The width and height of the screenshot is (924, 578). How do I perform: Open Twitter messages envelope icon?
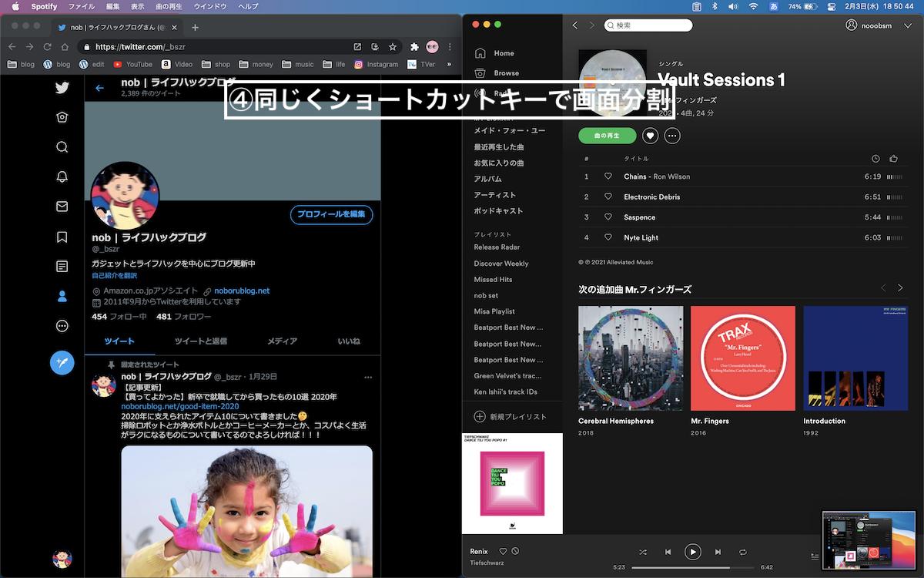coord(62,207)
